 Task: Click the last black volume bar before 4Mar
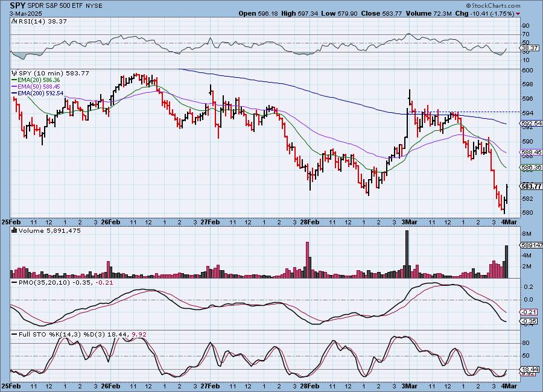click(x=507, y=262)
